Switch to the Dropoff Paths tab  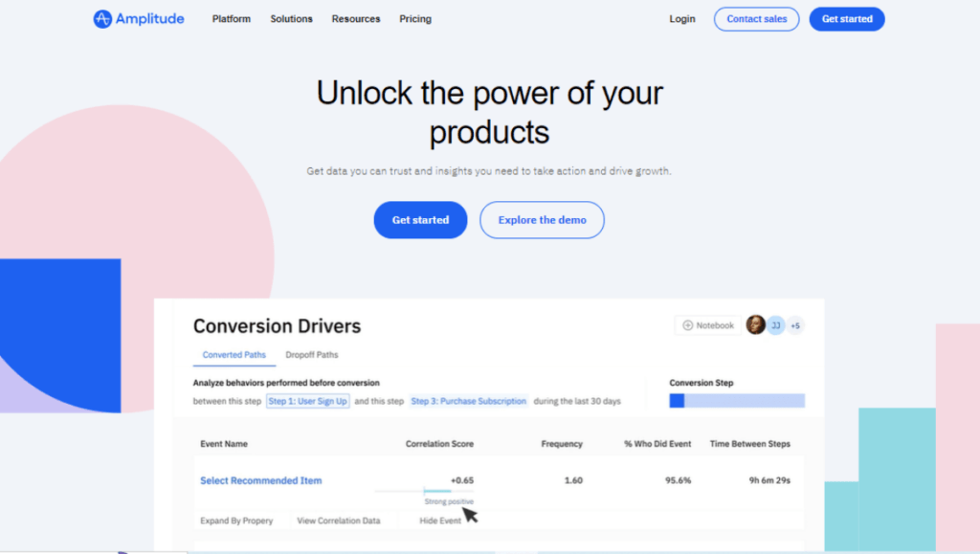coord(312,355)
